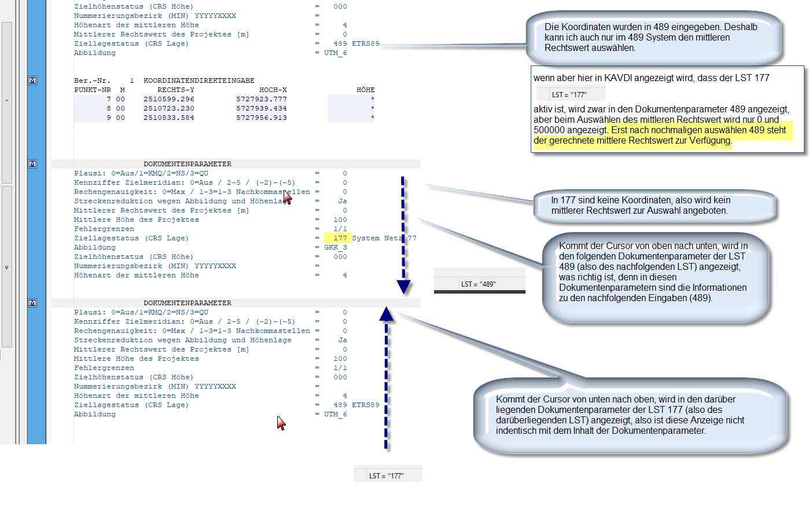Click the M marker beside the lower DOKUMENTENPARAMETER header
Viewport: 812px width, 505px height.
coord(32,303)
